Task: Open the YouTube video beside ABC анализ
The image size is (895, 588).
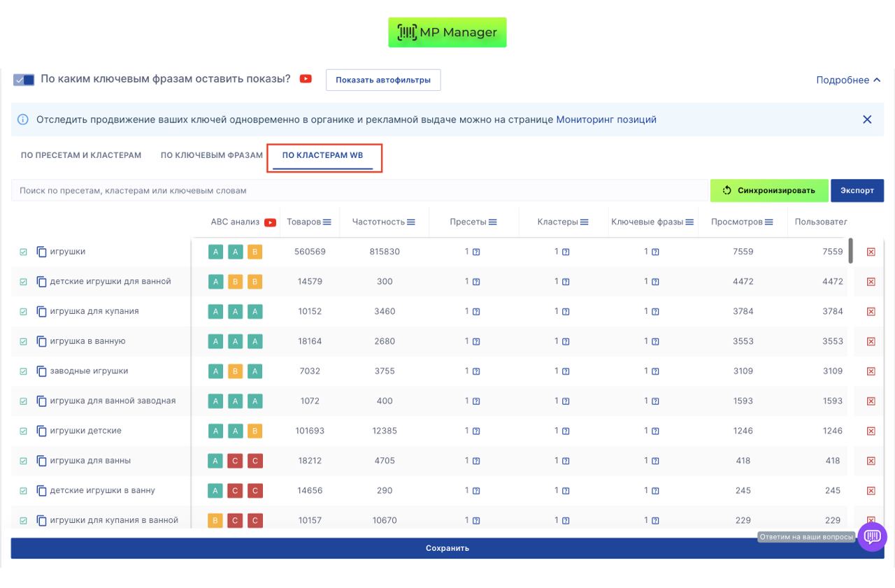Action: (270, 222)
